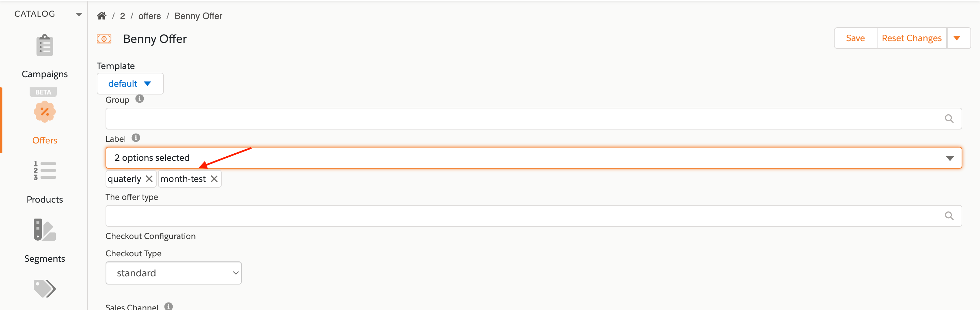Remove the month-test label tag

(x=214, y=179)
